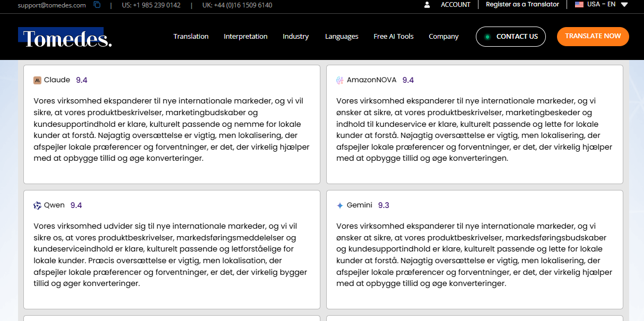Image resolution: width=644 pixels, height=321 pixels.
Task: Copy the support email address icon
Action: point(97,4)
